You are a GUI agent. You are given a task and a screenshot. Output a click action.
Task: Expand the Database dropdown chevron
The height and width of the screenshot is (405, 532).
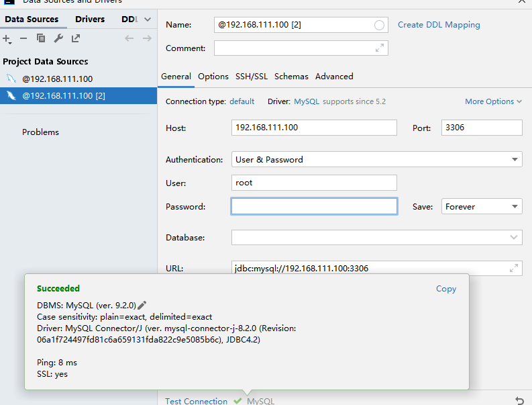[514, 237]
